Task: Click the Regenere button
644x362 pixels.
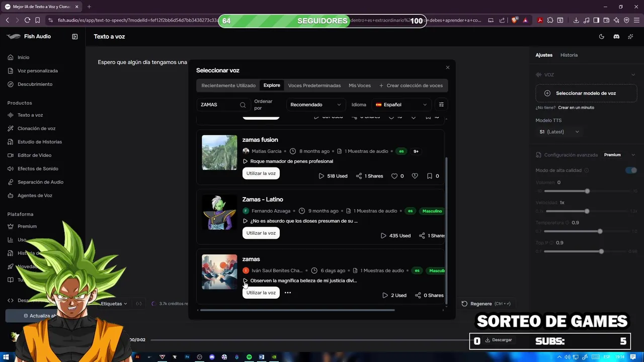Action: click(486, 304)
